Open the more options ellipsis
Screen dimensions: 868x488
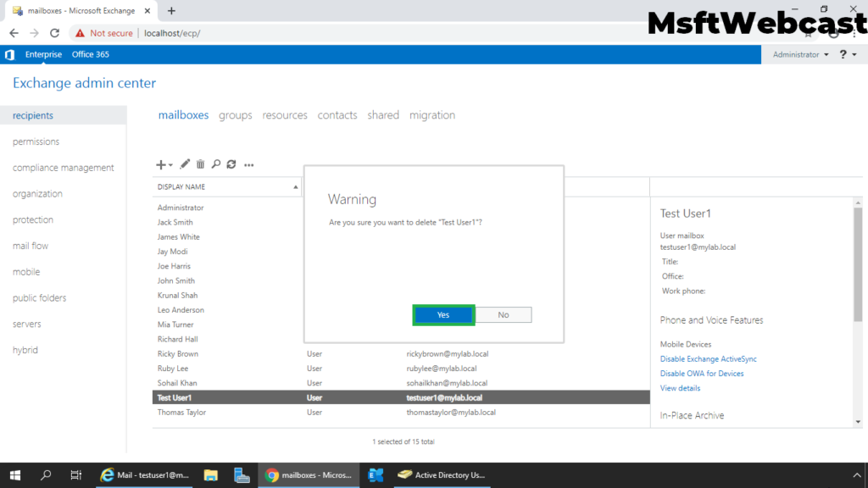(249, 165)
